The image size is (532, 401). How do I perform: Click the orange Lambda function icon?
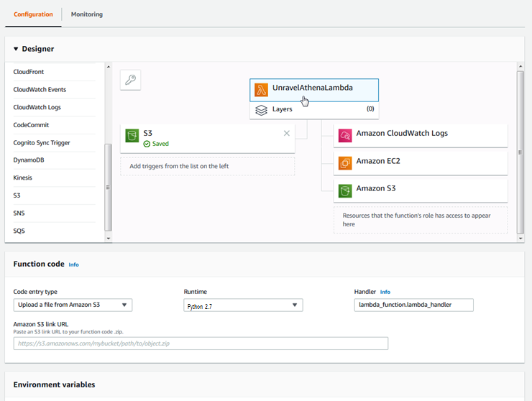point(261,90)
